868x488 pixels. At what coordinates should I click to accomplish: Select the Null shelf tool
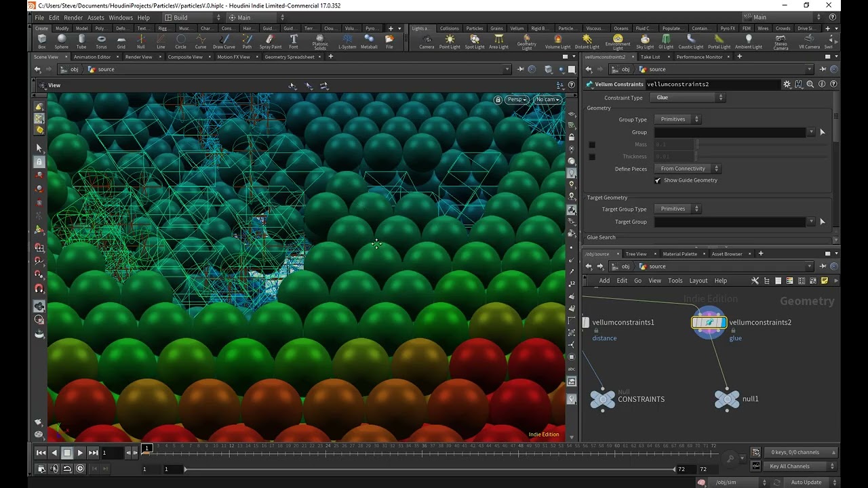(141, 42)
